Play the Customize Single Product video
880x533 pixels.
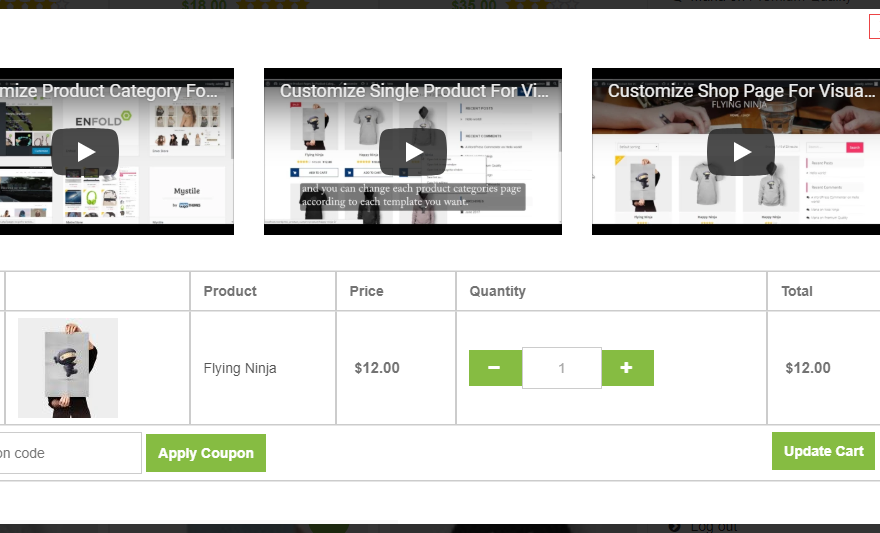point(413,152)
